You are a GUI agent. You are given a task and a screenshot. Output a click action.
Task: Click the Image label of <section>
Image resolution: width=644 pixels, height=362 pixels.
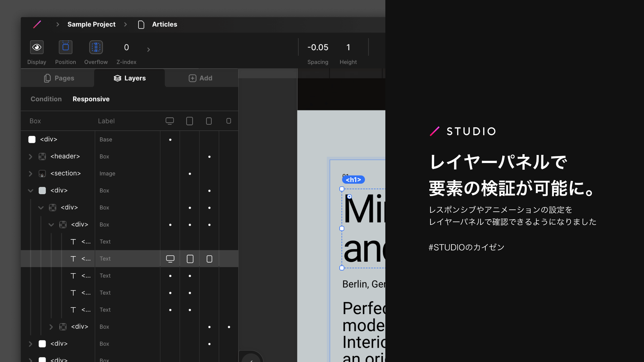(107, 173)
